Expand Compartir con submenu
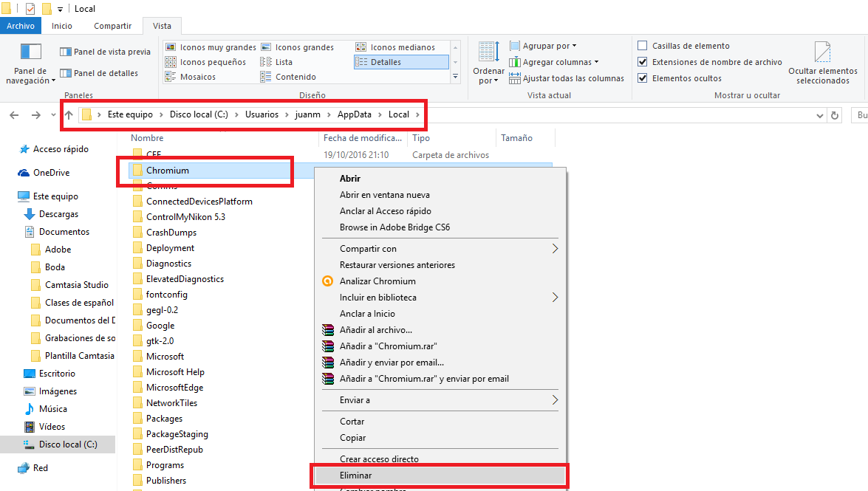The width and height of the screenshot is (868, 491). coord(440,249)
